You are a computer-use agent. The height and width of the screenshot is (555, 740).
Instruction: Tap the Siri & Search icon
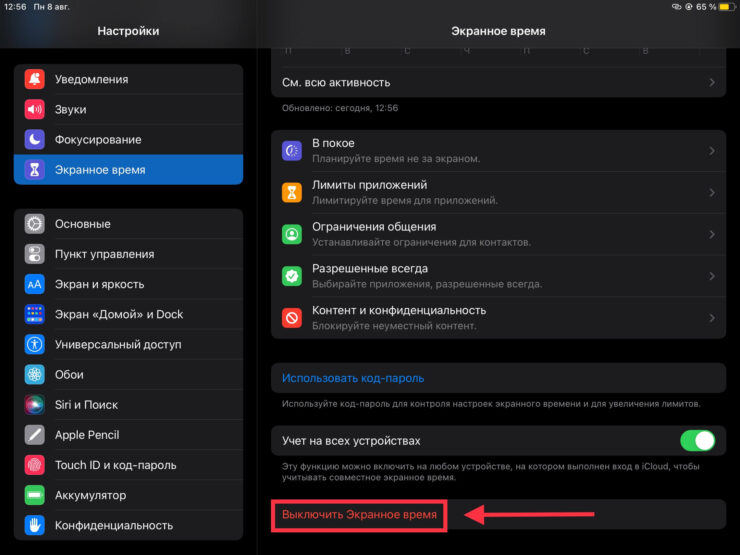coord(35,405)
